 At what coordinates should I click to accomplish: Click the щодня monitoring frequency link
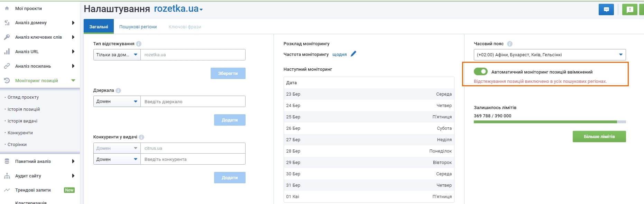click(x=339, y=55)
